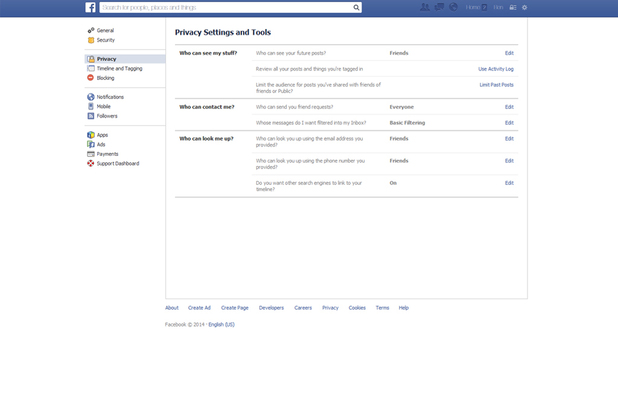Open Cookies footer link
This screenshot has width=618, height=411.
tap(357, 308)
